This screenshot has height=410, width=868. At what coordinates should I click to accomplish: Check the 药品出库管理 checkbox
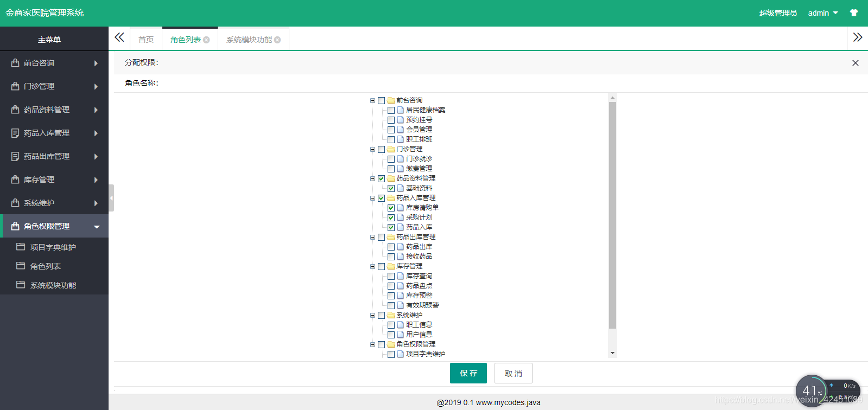[x=382, y=238]
